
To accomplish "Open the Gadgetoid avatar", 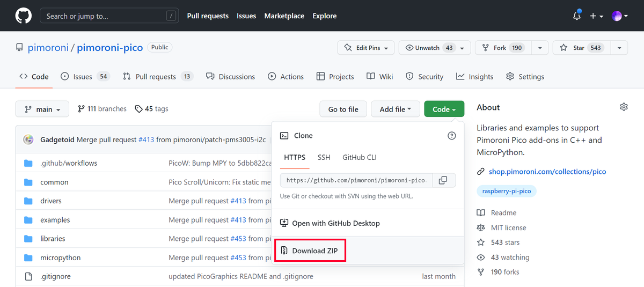I will [28, 139].
